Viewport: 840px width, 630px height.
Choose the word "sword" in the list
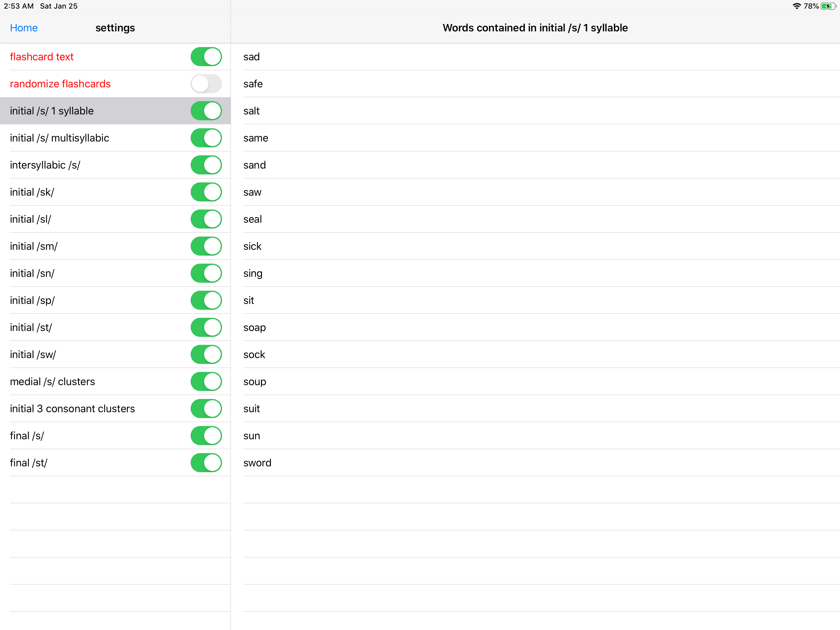pyautogui.click(x=257, y=463)
